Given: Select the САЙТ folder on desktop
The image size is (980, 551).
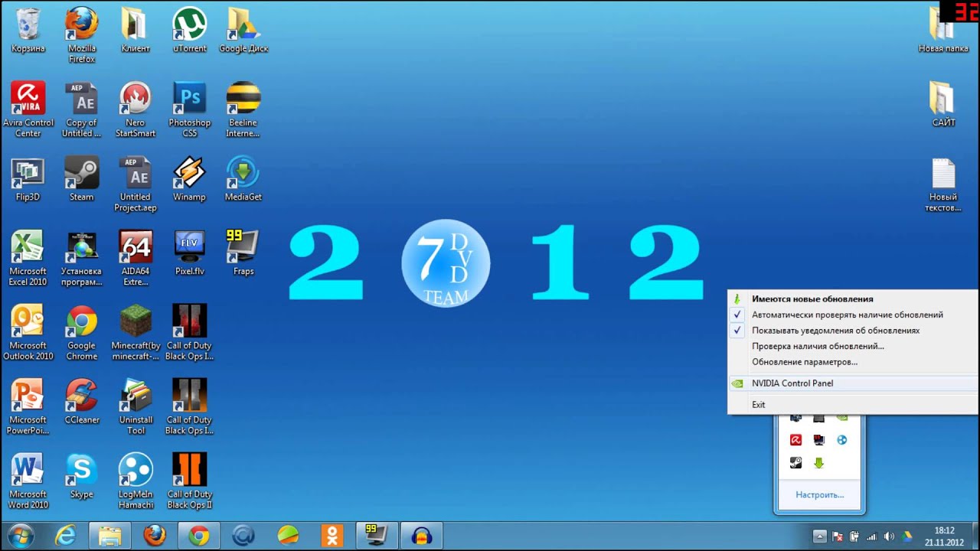Looking at the screenshot, I should point(943,105).
